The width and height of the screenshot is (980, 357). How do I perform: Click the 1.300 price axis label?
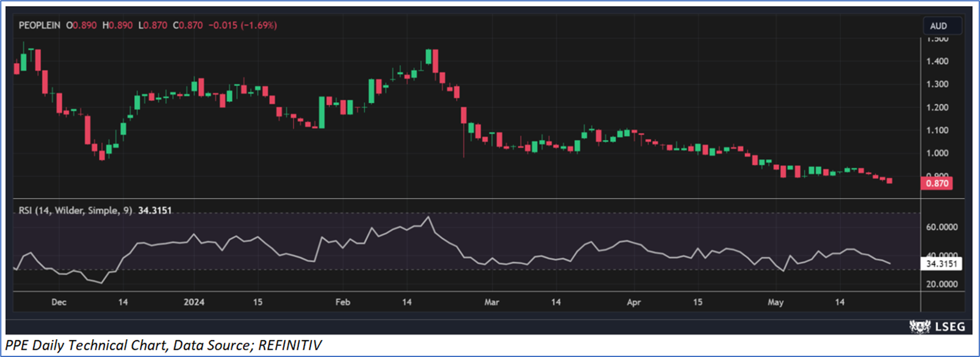pyautogui.click(x=937, y=84)
